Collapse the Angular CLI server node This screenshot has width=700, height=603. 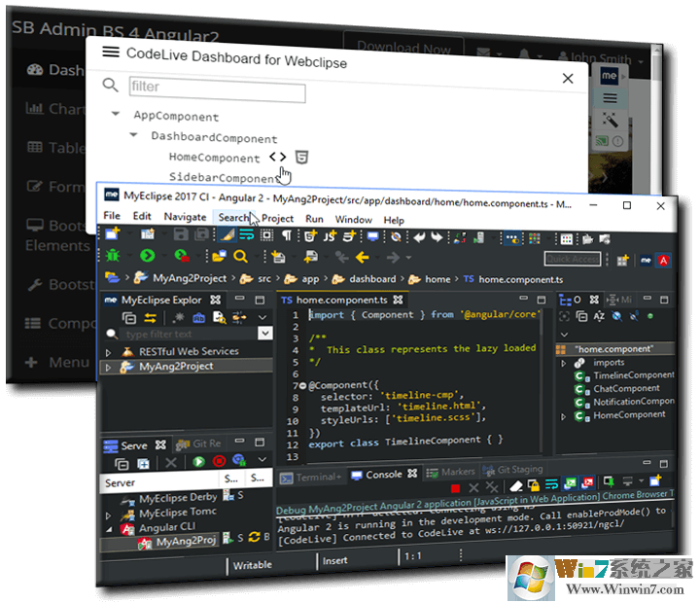click(109, 529)
